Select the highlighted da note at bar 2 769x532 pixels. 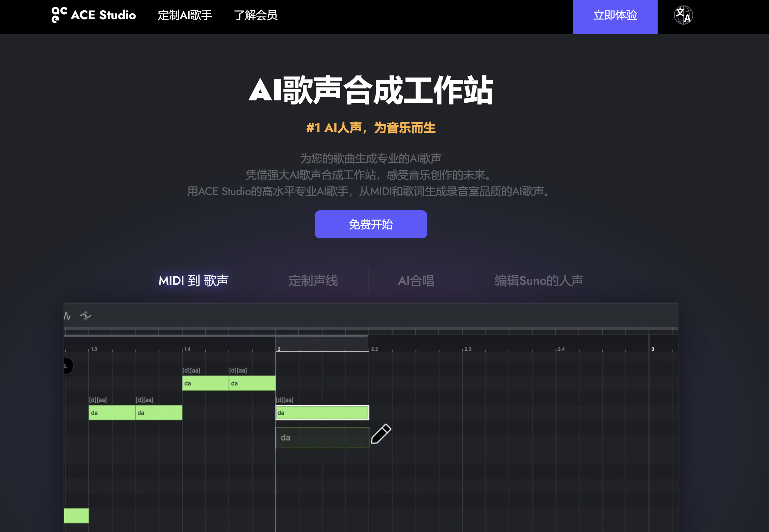pyautogui.click(x=322, y=412)
